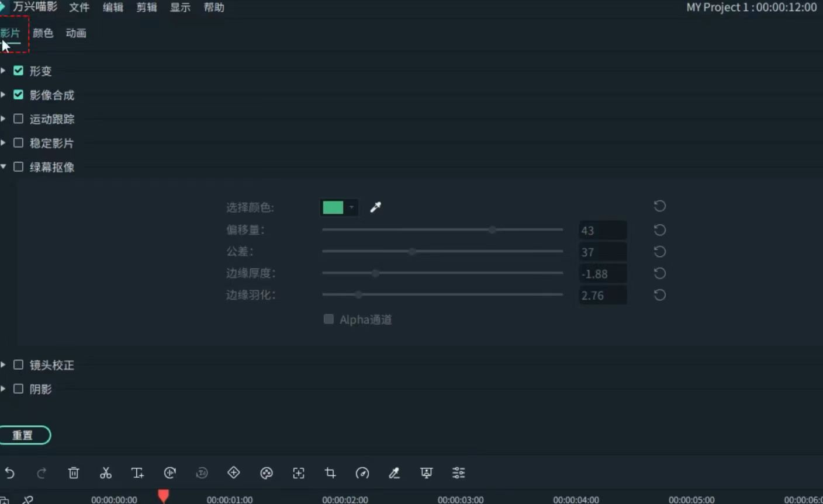
Task: Toggle the Alpha通道 checkbox
Action: click(x=328, y=319)
